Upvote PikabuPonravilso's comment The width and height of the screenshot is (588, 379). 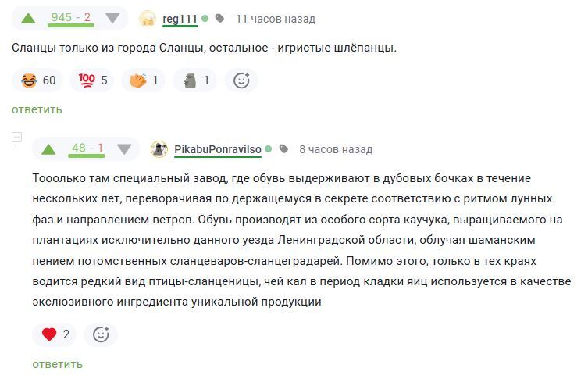point(48,149)
